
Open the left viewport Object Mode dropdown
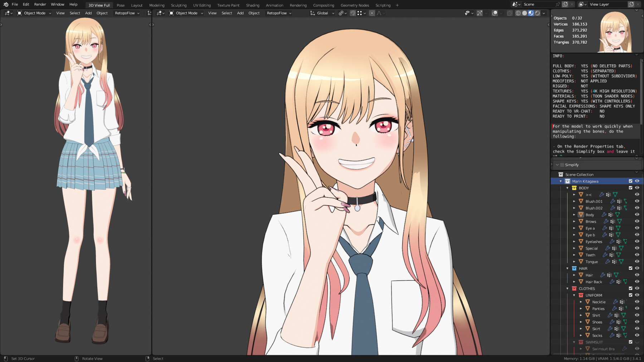[34, 13]
